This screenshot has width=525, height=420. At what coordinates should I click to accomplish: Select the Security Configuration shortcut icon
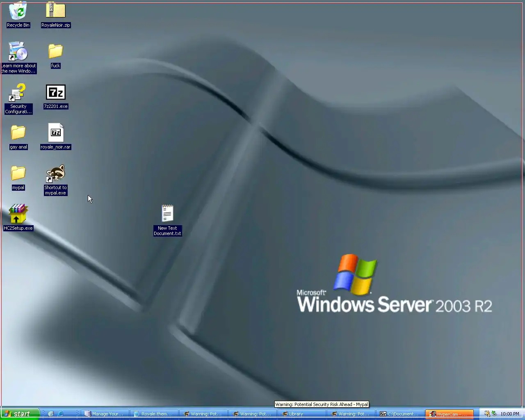click(18, 98)
